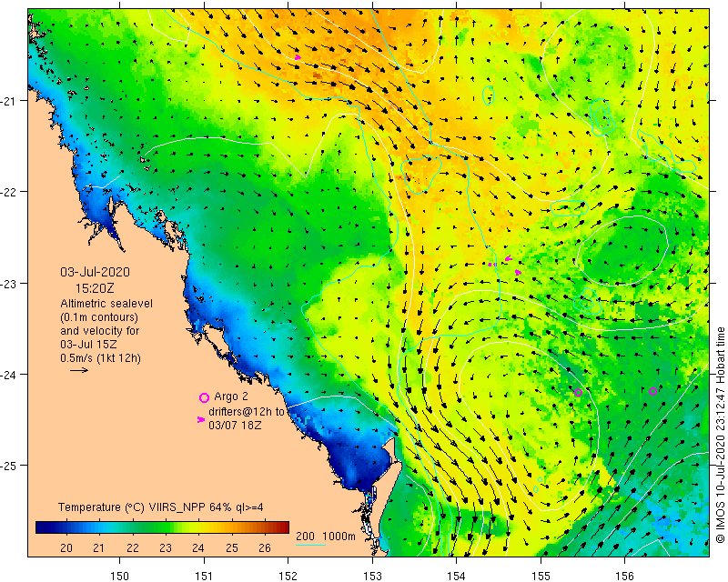Click the 'Altimetric sealevel' text
Viewport: 728px width, 582px height.
tap(106, 304)
